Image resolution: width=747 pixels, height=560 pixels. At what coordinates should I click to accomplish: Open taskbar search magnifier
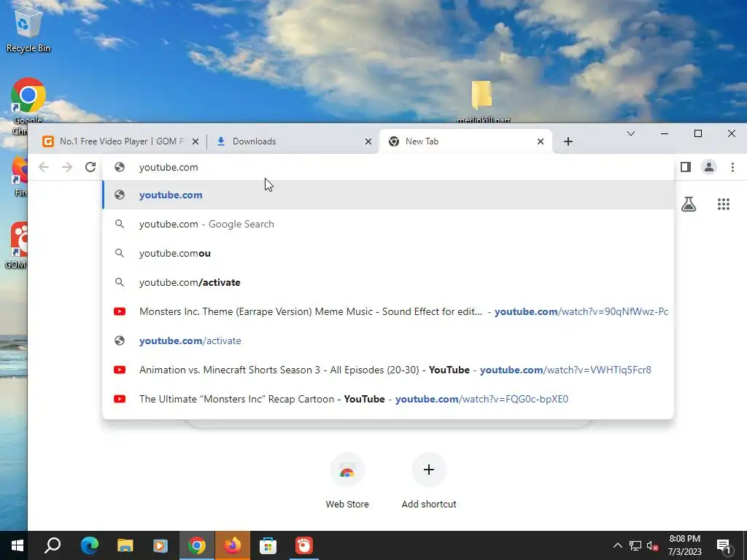53,545
